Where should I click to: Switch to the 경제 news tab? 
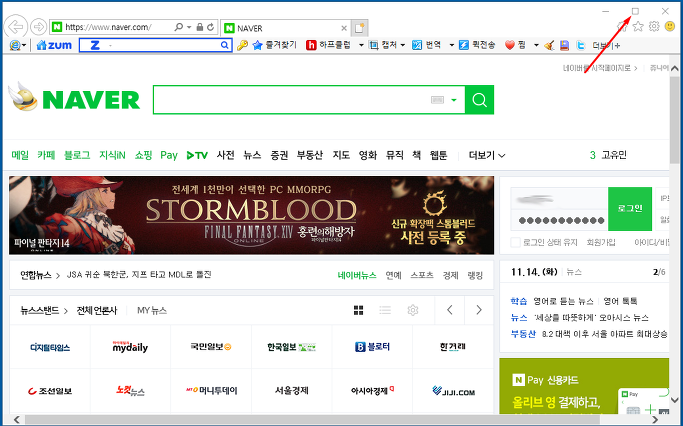coord(450,275)
